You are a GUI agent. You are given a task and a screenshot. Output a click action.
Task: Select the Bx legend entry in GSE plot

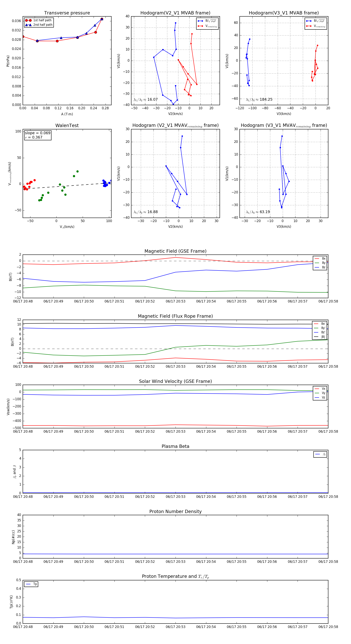[x=320, y=259]
